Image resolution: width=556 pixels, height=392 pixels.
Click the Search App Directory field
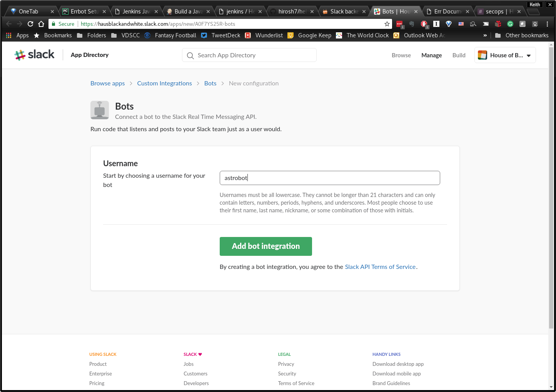[x=249, y=55]
